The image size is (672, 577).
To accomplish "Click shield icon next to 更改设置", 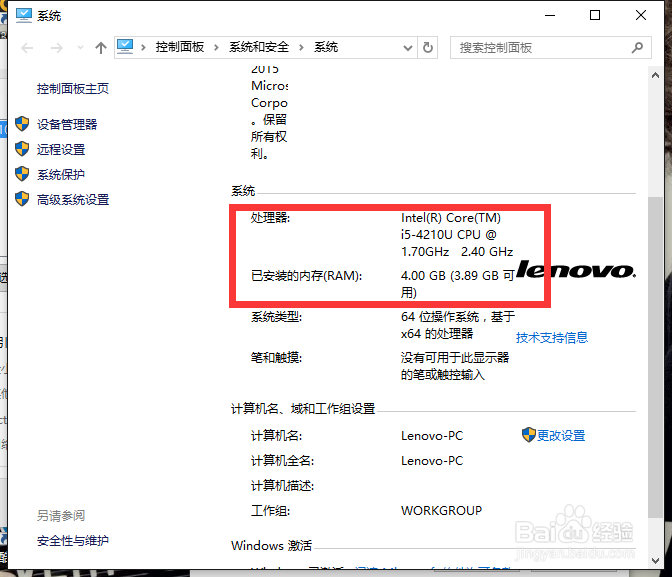I will 529,435.
